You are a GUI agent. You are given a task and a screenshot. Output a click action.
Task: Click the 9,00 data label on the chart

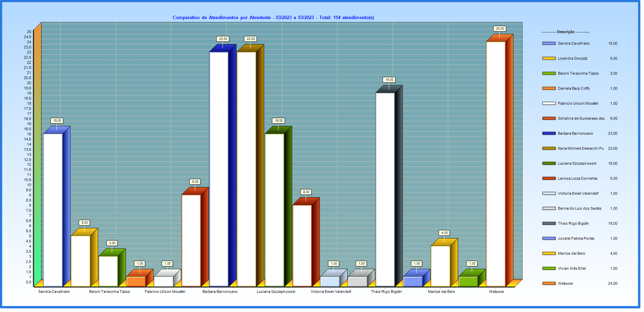point(195,182)
